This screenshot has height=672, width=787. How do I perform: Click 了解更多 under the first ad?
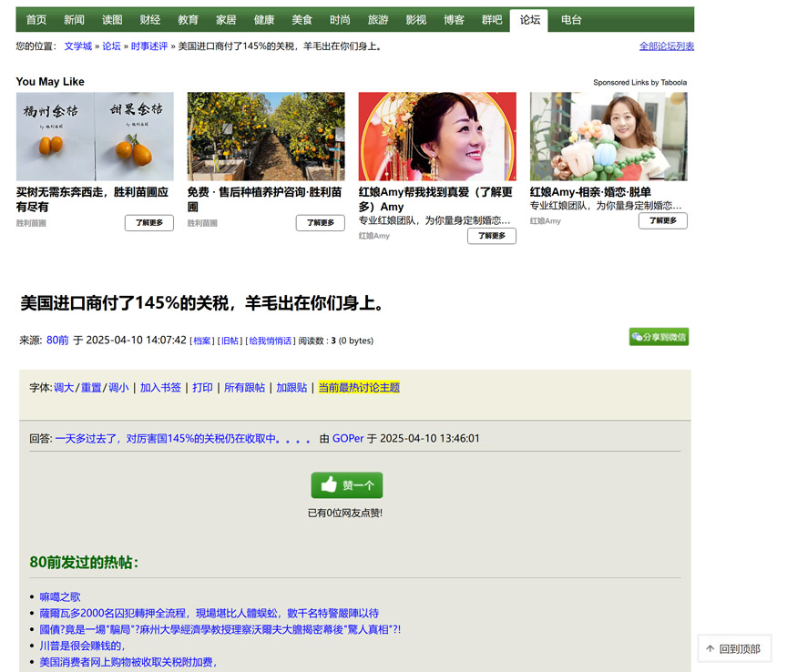[148, 223]
